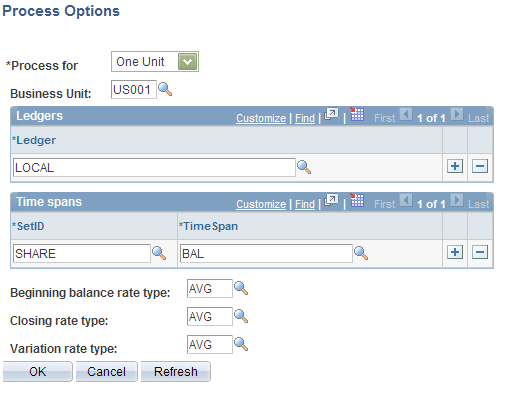This screenshot has height=394, width=509.
Task: Open Ledgers grid in new window icon
Action: point(331,114)
